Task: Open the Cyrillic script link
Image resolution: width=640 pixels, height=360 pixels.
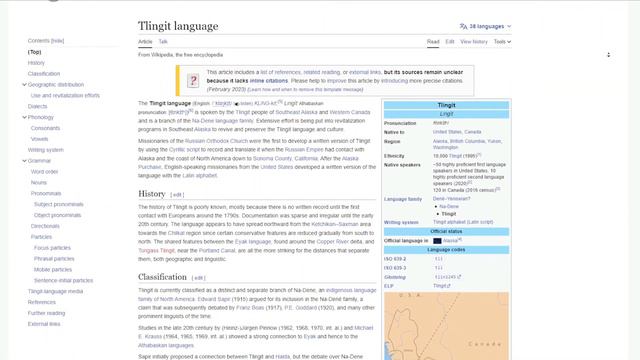Action: 184,150
